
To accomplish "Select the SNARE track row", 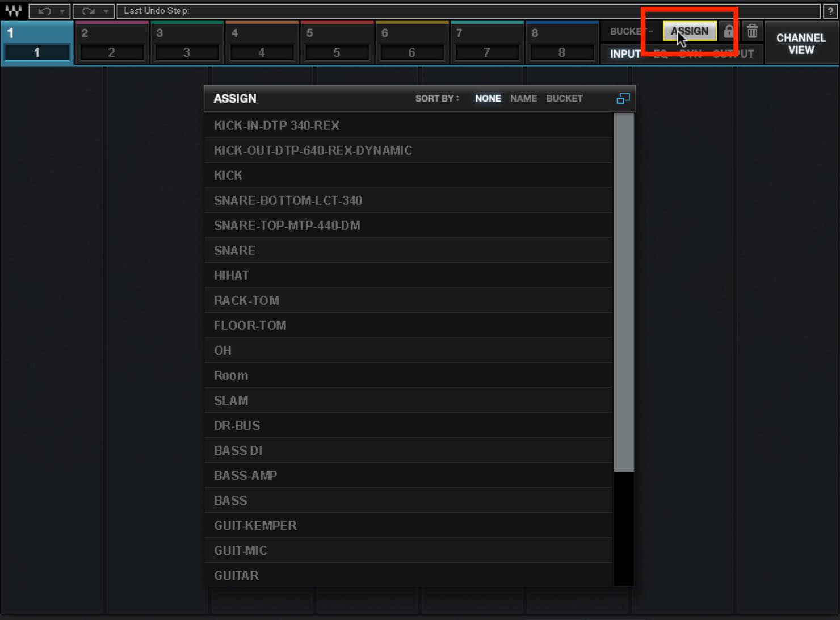I will pos(409,250).
